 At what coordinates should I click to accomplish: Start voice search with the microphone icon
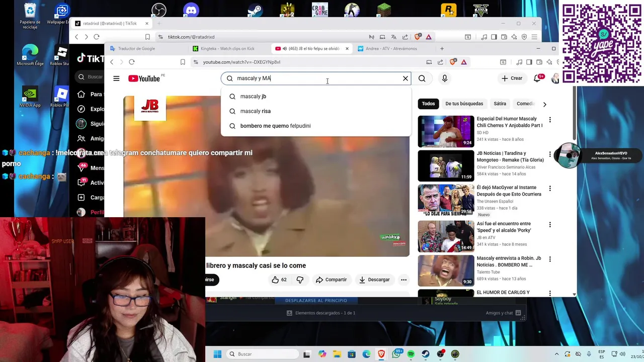[444, 78]
